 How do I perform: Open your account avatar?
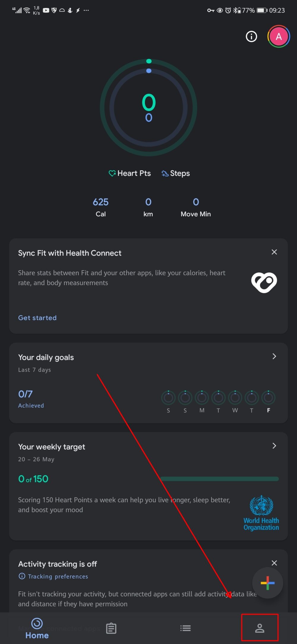(x=278, y=37)
